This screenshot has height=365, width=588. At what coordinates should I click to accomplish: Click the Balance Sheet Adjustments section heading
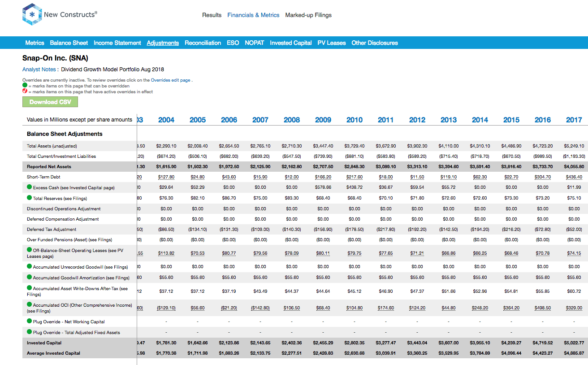pyautogui.click(x=65, y=134)
